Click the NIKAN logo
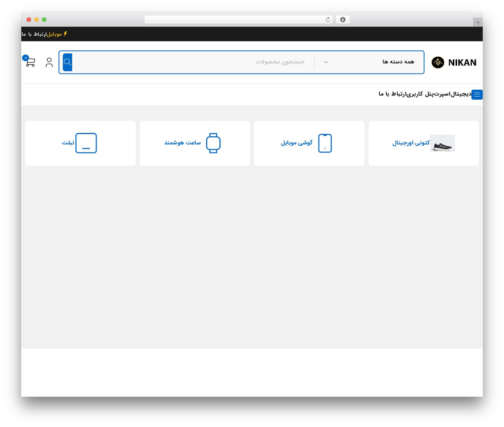This screenshot has width=504, height=427. pos(454,62)
